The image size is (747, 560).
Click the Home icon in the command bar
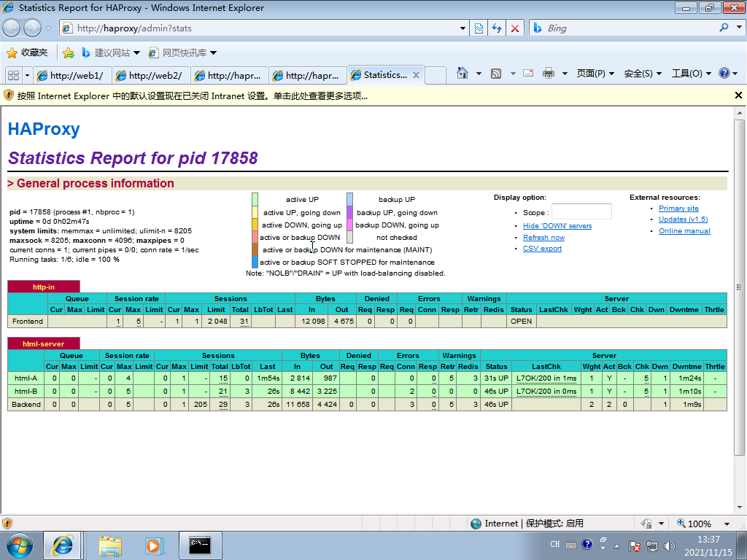pos(462,73)
